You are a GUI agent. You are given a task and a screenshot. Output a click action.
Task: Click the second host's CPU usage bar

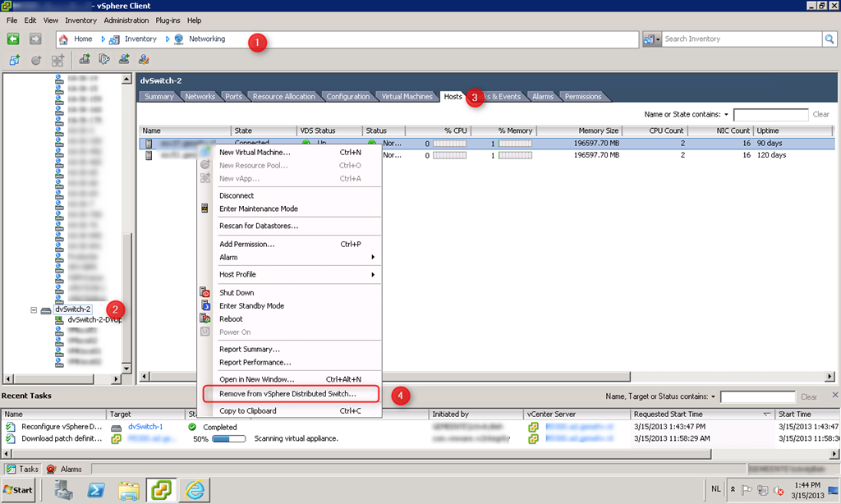coord(449,155)
